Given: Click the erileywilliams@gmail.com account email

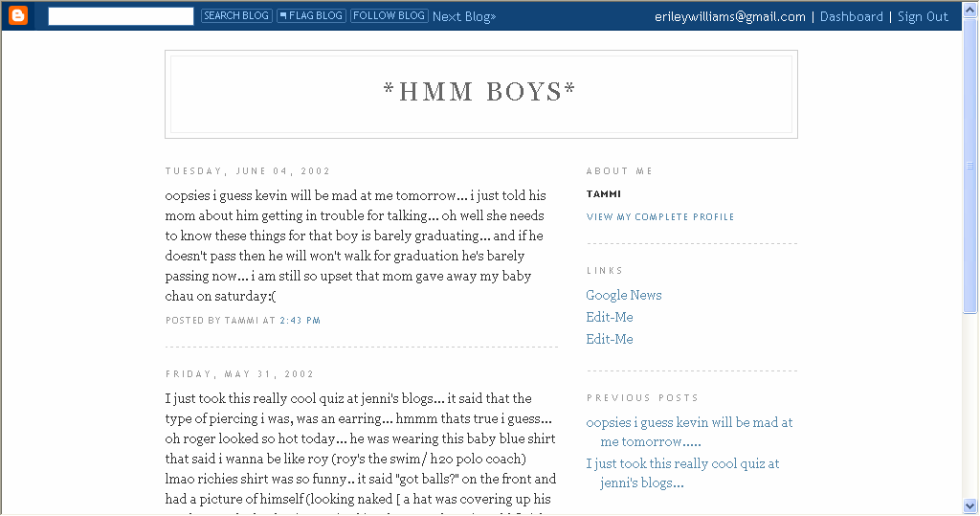Looking at the screenshot, I should point(729,16).
